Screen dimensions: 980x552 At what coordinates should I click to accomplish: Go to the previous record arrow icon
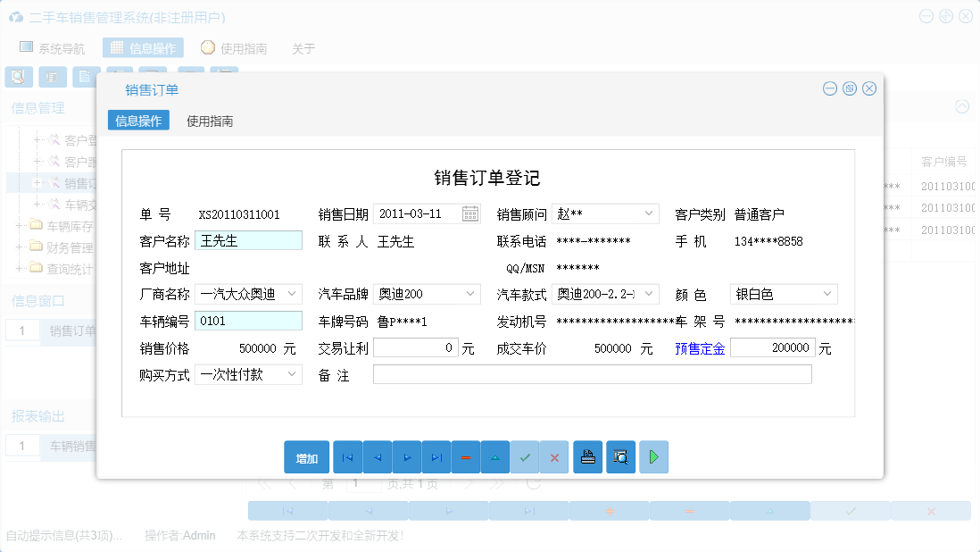[x=377, y=456]
